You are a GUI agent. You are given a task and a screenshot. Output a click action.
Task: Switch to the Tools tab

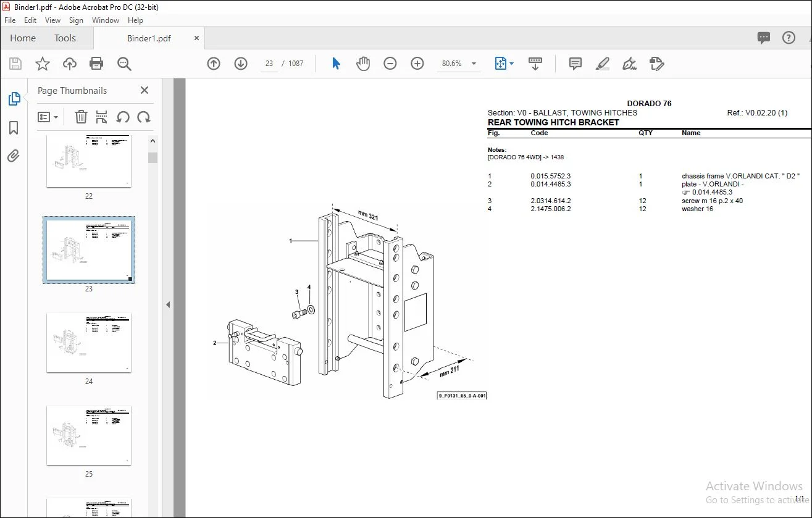[65, 38]
